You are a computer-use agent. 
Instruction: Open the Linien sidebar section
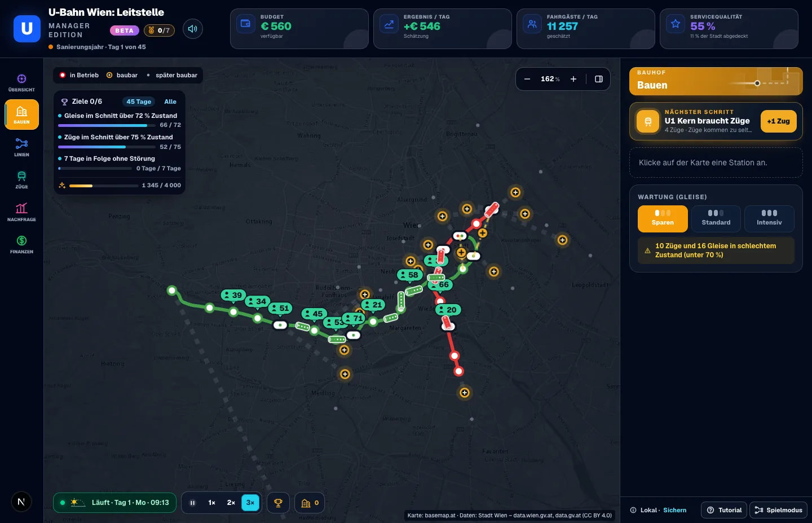click(21, 147)
